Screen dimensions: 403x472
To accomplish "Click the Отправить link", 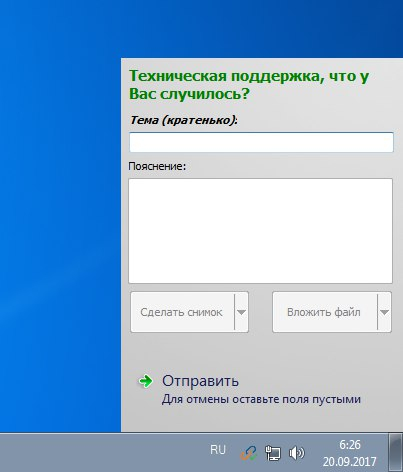I will tap(200, 381).
